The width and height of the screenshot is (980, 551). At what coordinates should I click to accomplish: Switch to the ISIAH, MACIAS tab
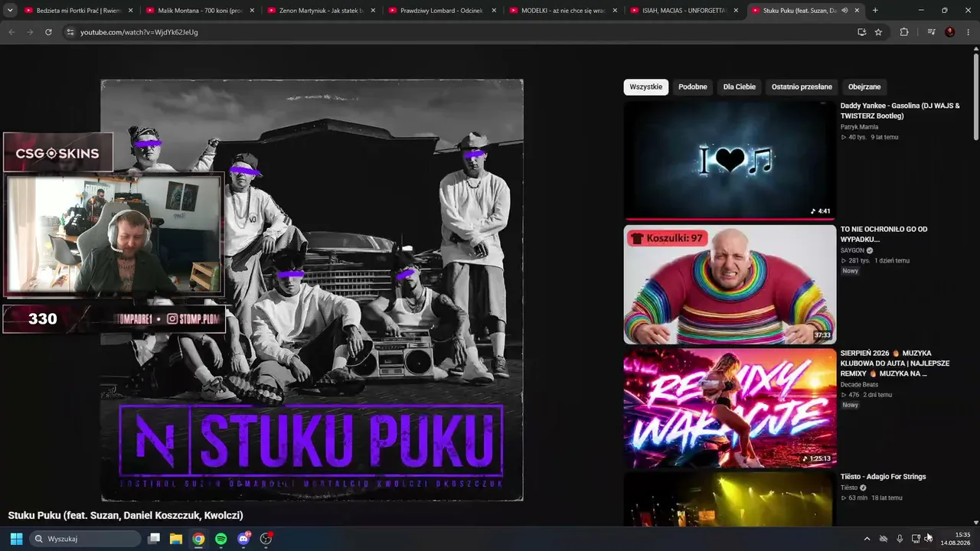684,11
